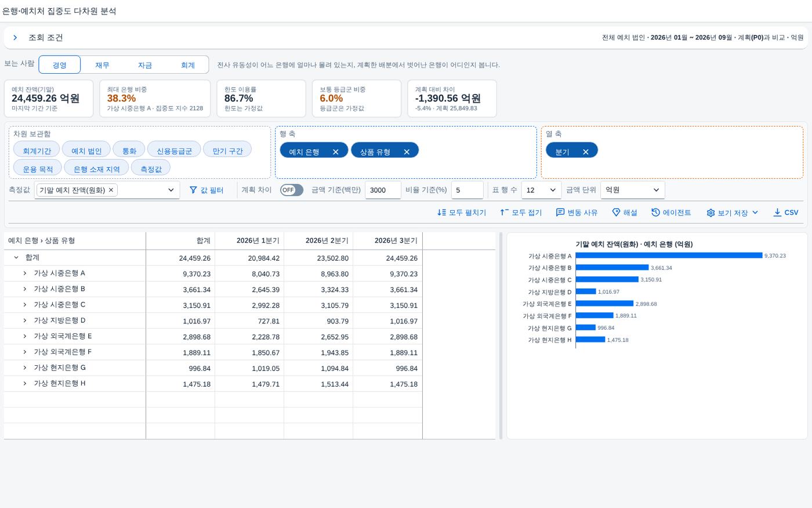Pick the 예치 법인 dimension chip

point(86,150)
